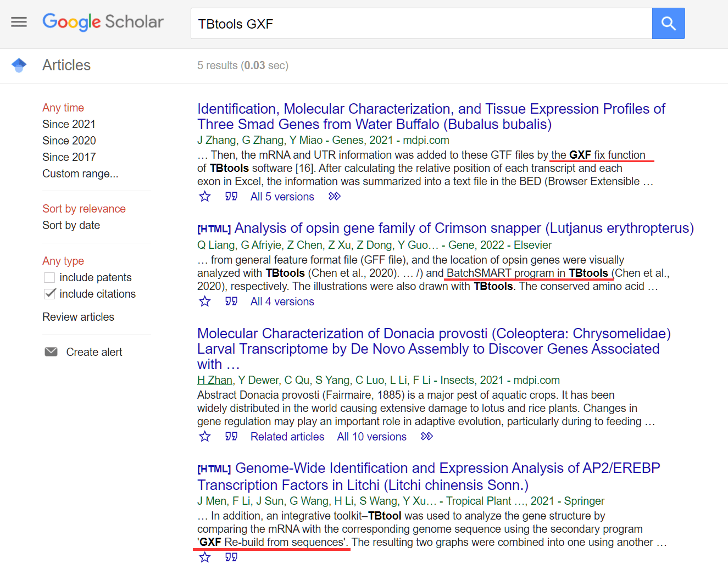728x569 pixels.
Task: Open the Litchi AP2/EREBP article title
Action: (429, 476)
